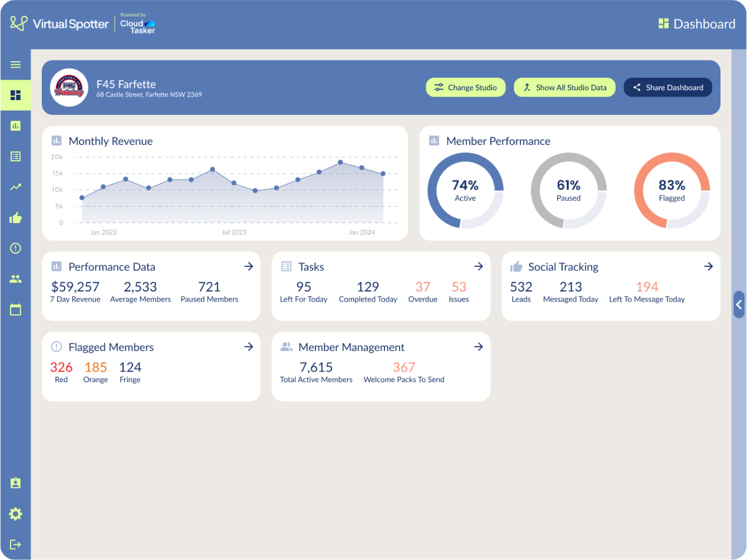Open Tasks card details arrow
This screenshot has width=747, height=560.
point(478,267)
